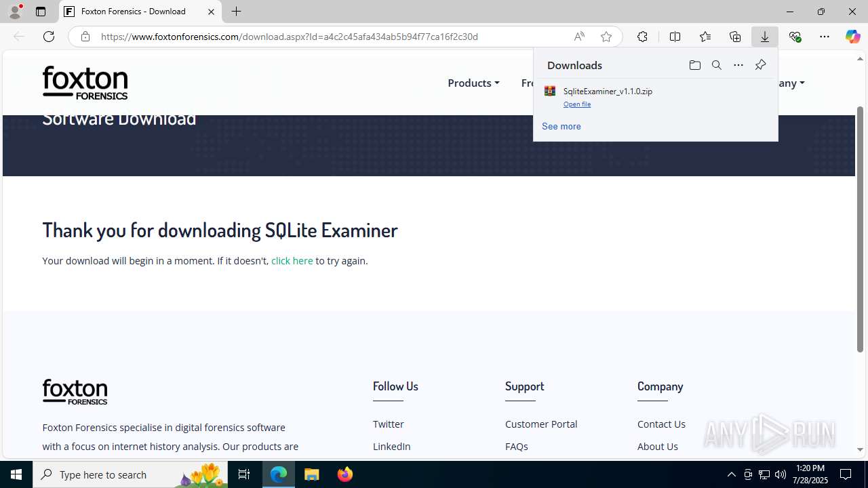
Task: Open the notification center icon
Action: click(846, 474)
